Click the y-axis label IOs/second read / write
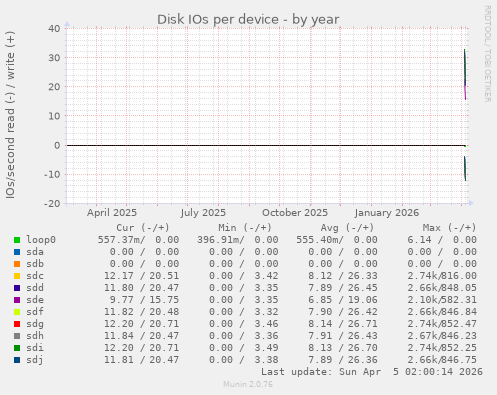The height and width of the screenshot is (395, 497). pos(10,115)
